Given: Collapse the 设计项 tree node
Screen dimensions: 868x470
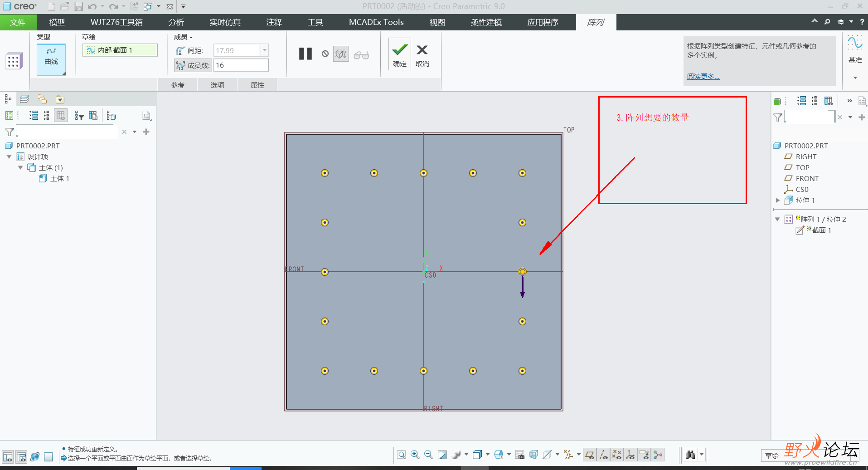Looking at the screenshot, I should click(x=9, y=157).
